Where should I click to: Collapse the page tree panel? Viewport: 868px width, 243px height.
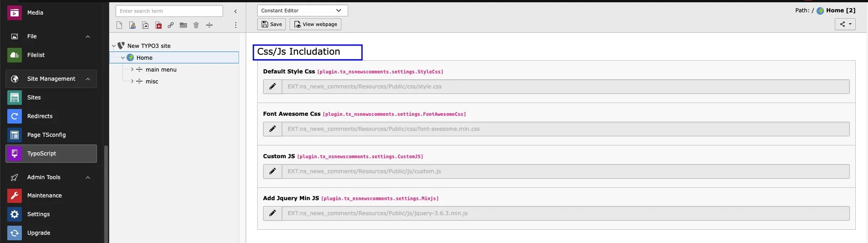point(235,11)
